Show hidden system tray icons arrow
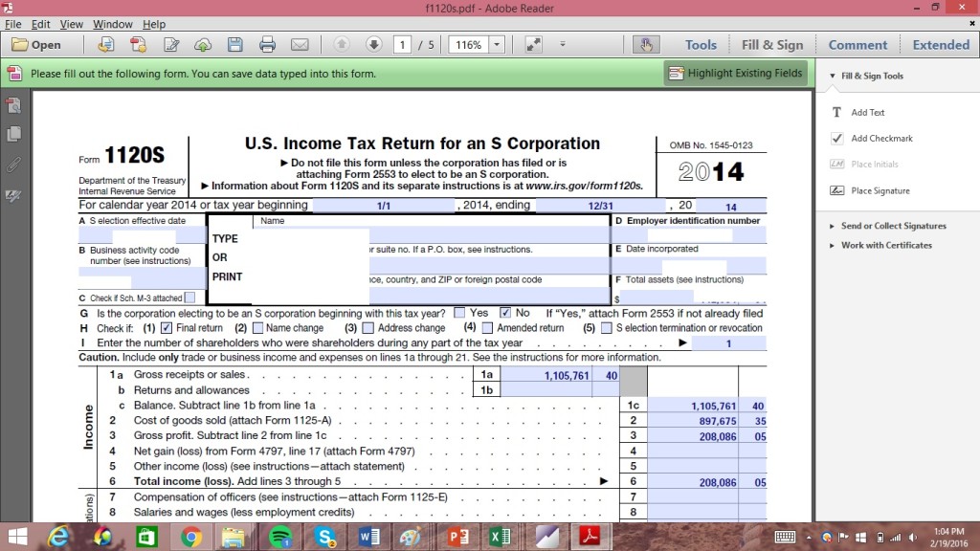The image size is (980, 551). [x=809, y=538]
